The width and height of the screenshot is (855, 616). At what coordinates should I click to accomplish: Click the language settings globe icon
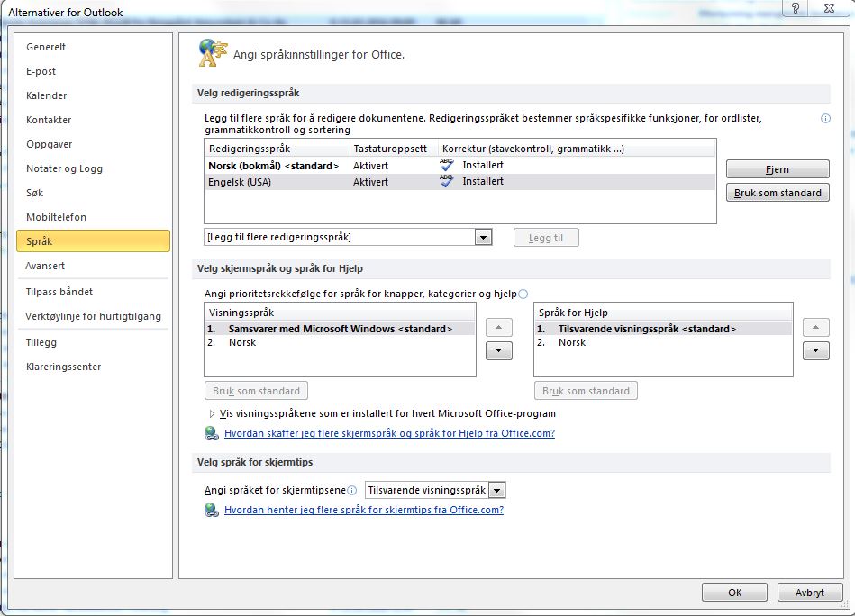pyautogui.click(x=213, y=53)
